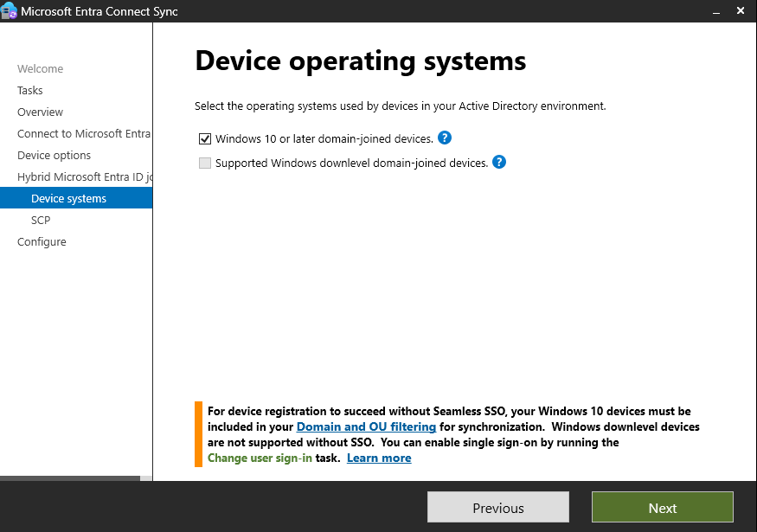Select Hybrid Microsoft Entra ID join step
The height and width of the screenshot is (532, 757).
click(x=84, y=177)
